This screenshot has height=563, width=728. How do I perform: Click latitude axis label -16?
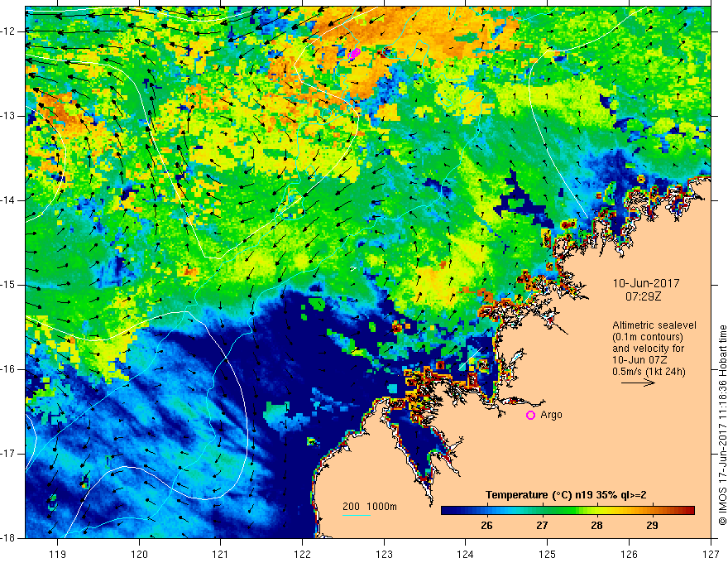point(8,369)
